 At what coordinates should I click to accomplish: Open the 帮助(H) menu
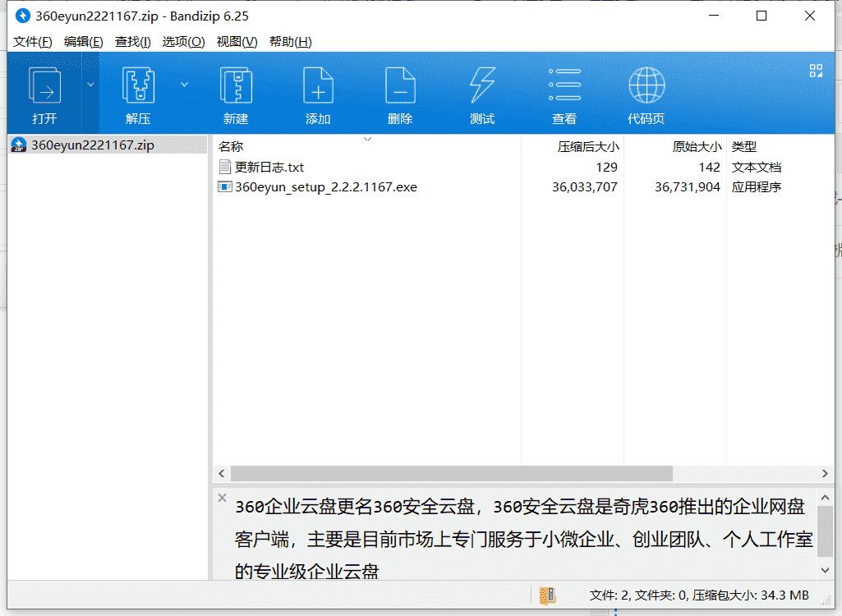pyautogui.click(x=290, y=42)
